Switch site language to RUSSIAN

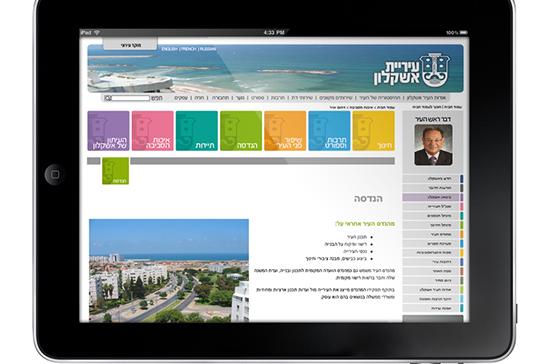click(208, 49)
